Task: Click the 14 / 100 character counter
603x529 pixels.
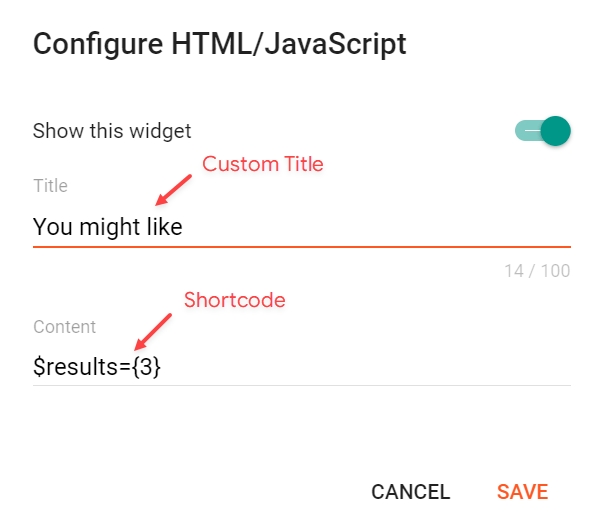Action: pos(537,271)
